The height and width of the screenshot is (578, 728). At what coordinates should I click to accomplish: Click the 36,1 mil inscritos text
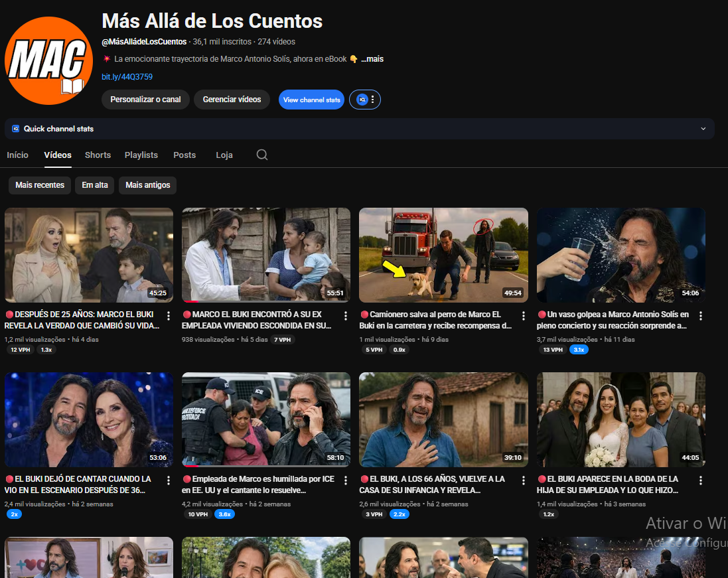click(x=222, y=42)
